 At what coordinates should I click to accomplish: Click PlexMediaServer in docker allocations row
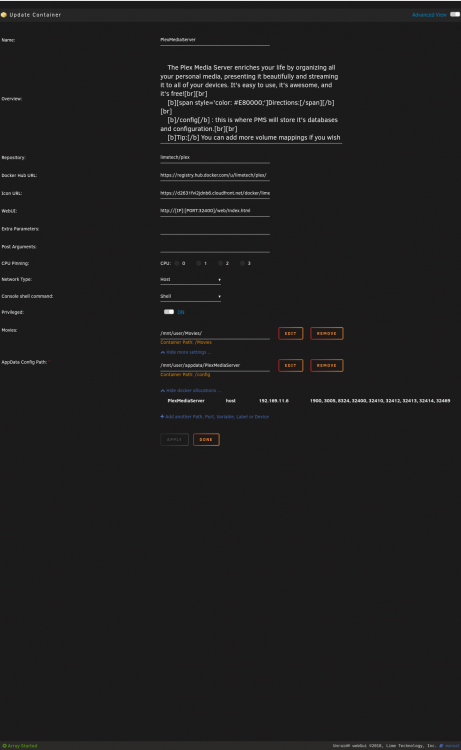[x=186, y=401]
